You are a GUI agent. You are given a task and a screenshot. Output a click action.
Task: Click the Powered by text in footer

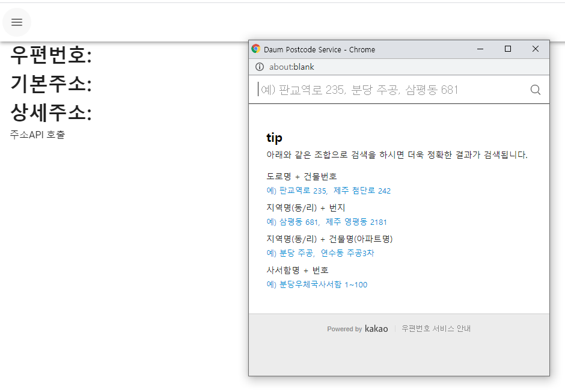pyautogui.click(x=344, y=329)
